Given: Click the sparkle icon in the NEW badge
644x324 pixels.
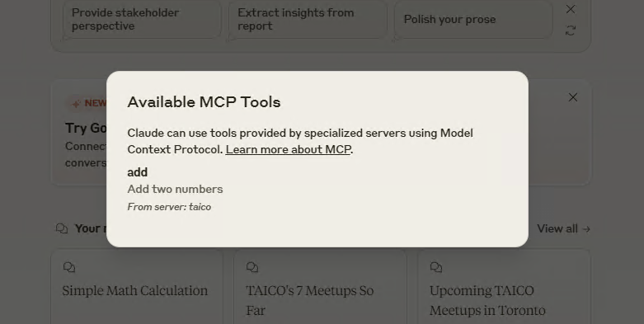Looking at the screenshot, I should (x=76, y=104).
